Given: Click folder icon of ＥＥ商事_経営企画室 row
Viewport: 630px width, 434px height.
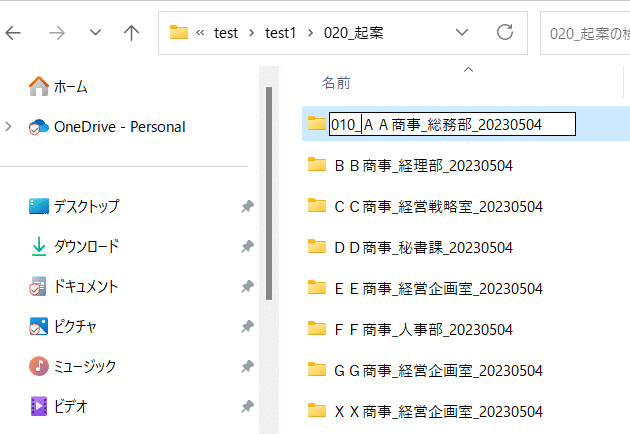Looking at the screenshot, I should 317,287.
